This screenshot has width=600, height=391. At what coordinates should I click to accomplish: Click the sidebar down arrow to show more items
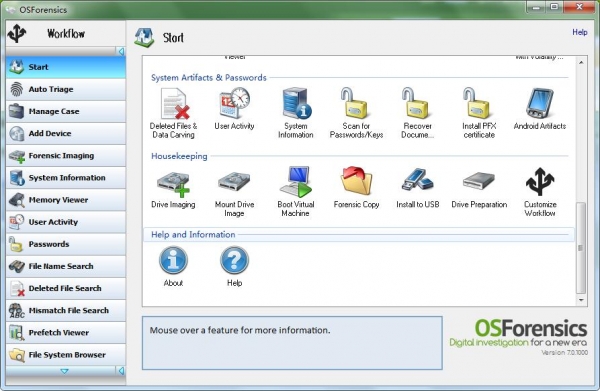[x=64, y=371]
